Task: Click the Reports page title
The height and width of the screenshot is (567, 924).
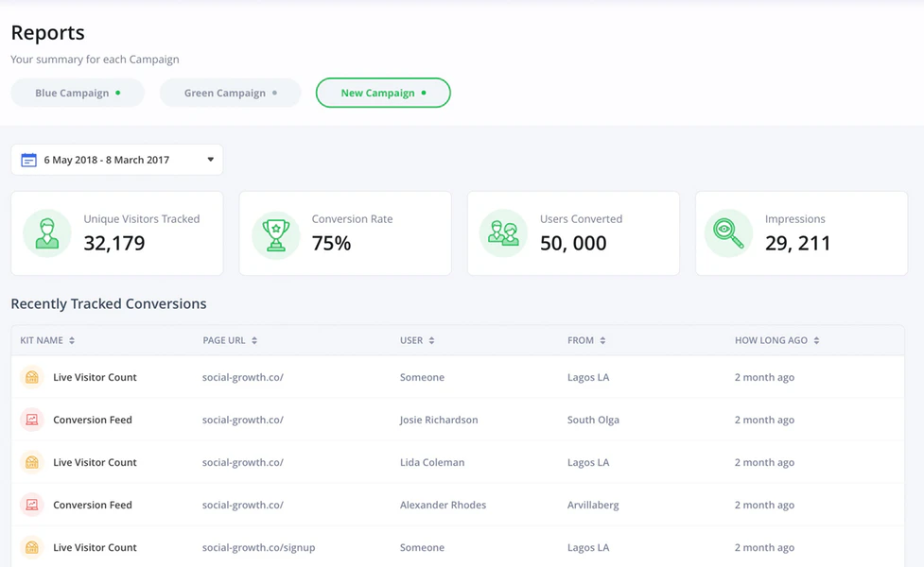Action: click(47, 32)
